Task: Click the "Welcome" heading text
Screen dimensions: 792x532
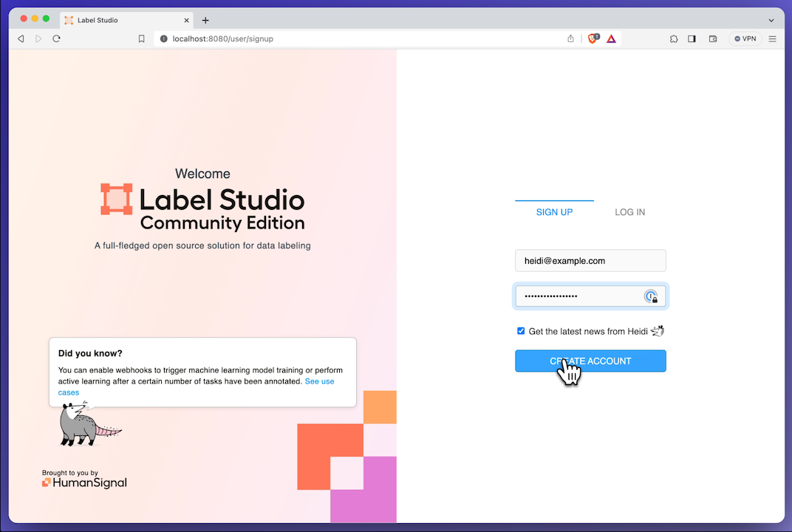Action: (202, 174)
